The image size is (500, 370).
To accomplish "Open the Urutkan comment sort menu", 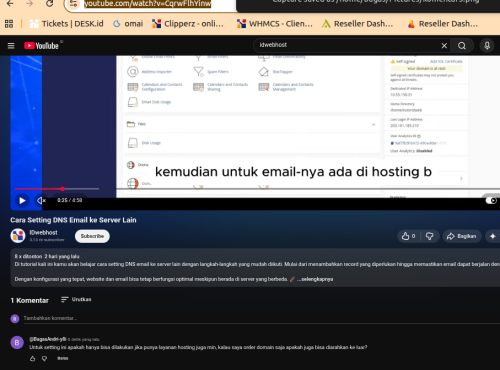I will pos(76,300).
